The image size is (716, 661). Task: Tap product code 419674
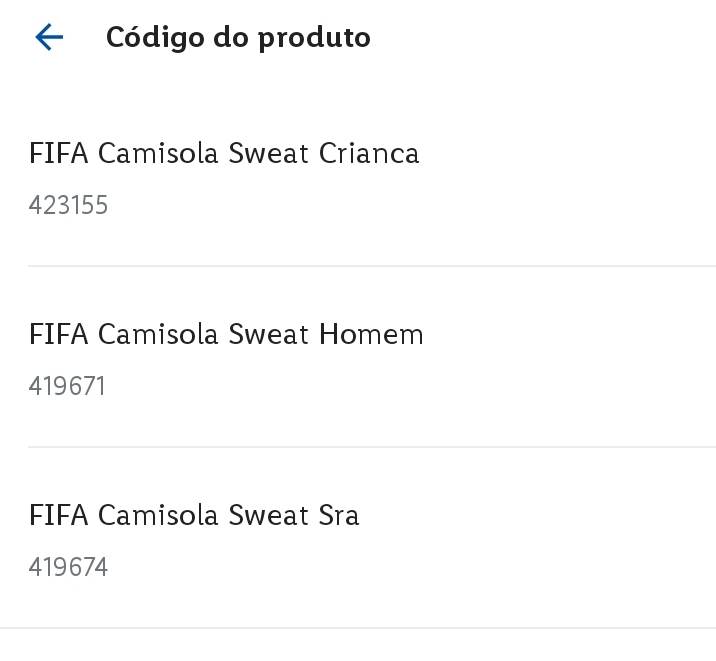(68, 567)
